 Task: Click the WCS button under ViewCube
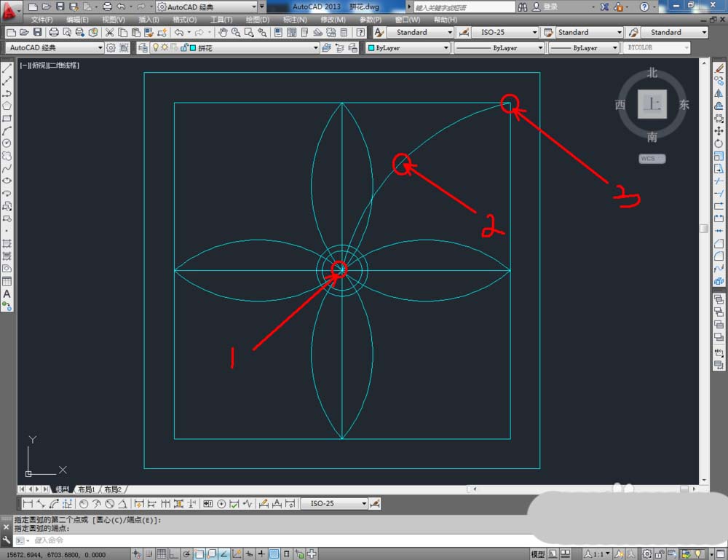click(652, 158)
